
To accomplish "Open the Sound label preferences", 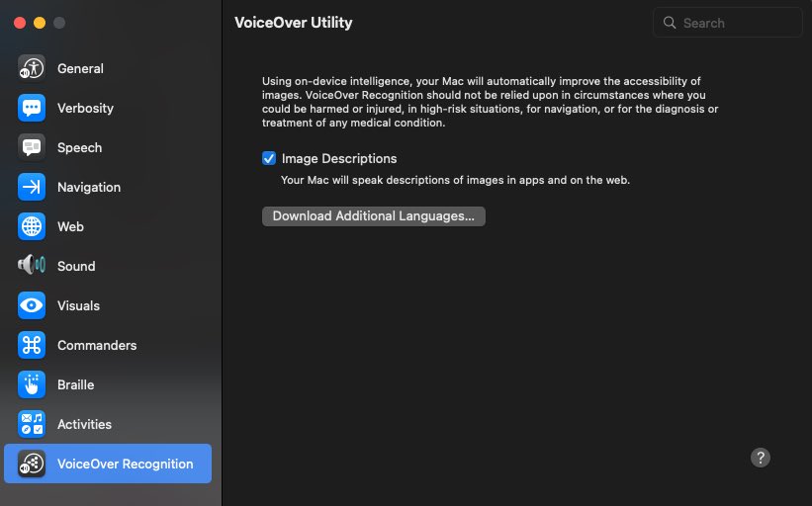I will click(x=76, y=266).
